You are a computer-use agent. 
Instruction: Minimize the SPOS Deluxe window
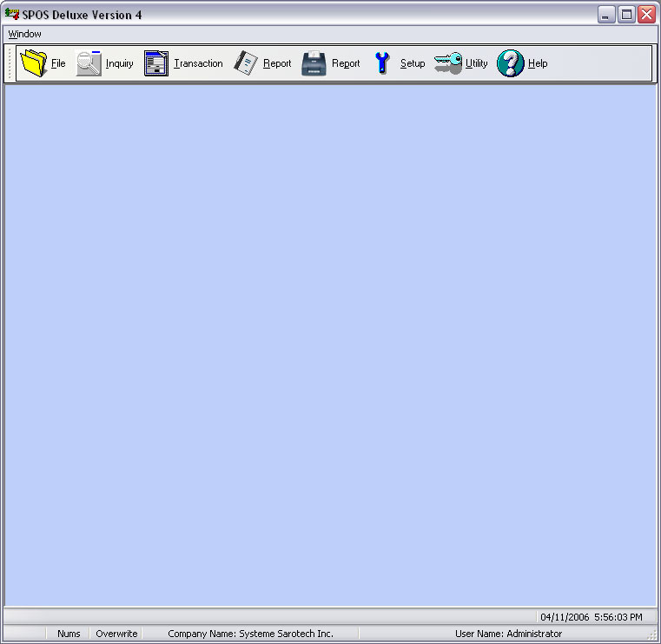coord(606,15)
